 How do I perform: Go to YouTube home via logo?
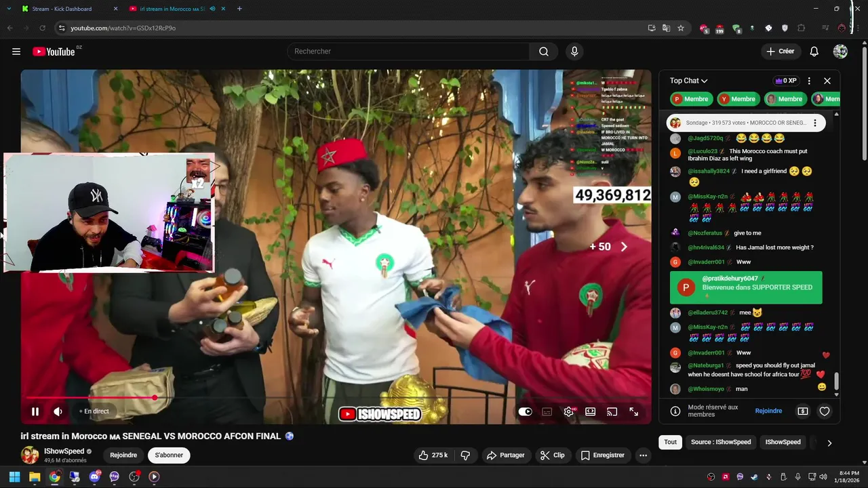pos(54,52)
